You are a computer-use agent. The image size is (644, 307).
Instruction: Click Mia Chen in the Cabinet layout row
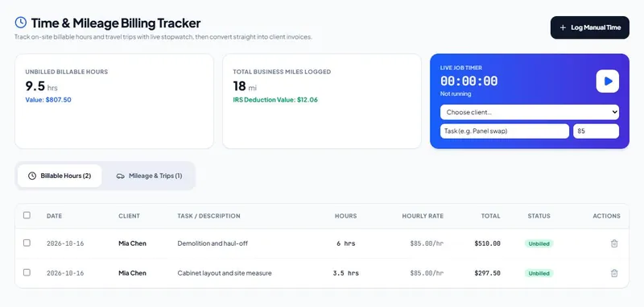point(132,273)
